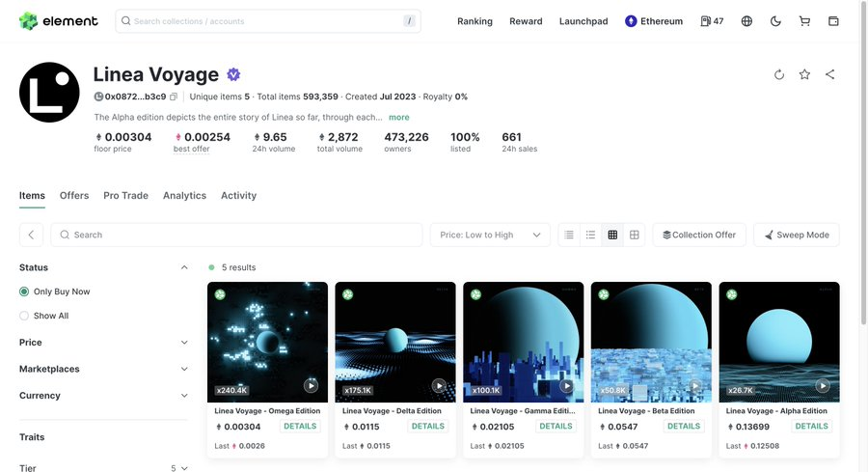This screenshot has width=868, height=472.
Task: Select the Only Buy Now option
Action: [x=25, y=292]
